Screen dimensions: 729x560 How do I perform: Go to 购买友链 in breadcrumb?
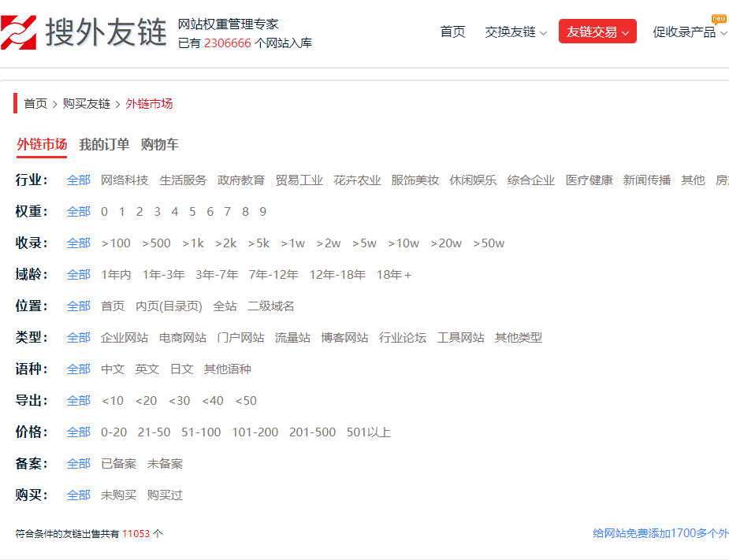87,104
